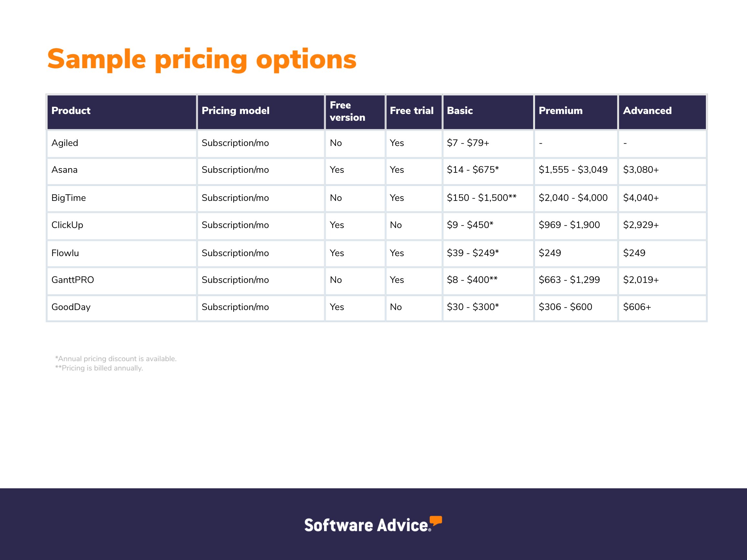Click the Free trial column header
This screenshot has width=747, height=560.
tap(411, 111)
